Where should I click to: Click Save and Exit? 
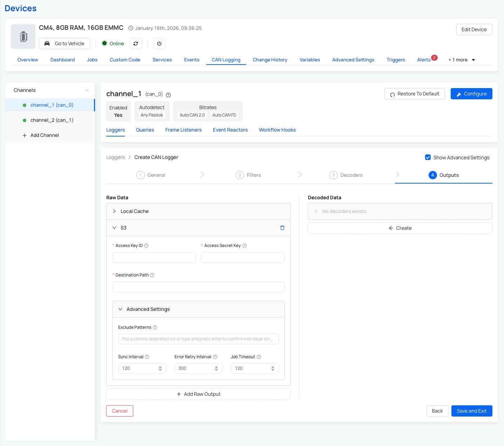pos(472,411)
